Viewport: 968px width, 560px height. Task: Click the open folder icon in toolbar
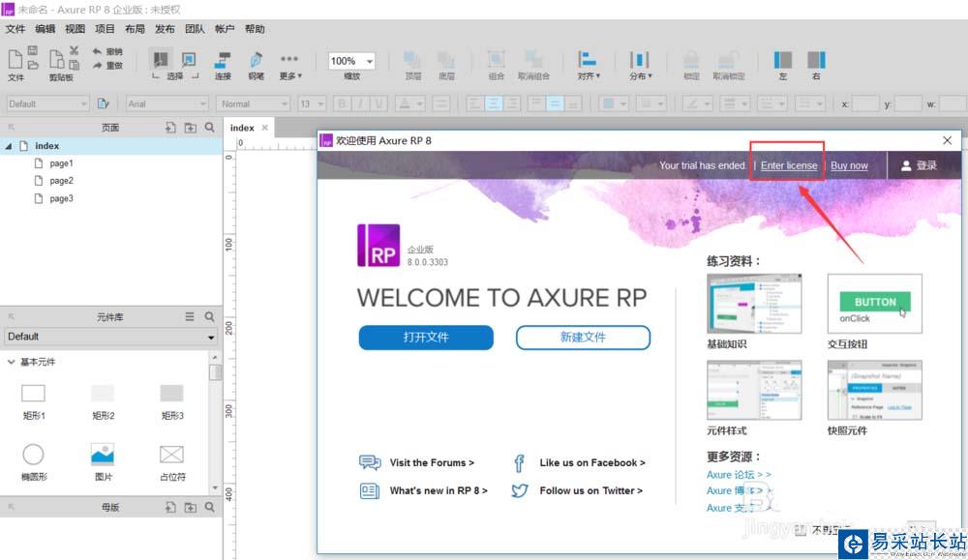(33, 65)
